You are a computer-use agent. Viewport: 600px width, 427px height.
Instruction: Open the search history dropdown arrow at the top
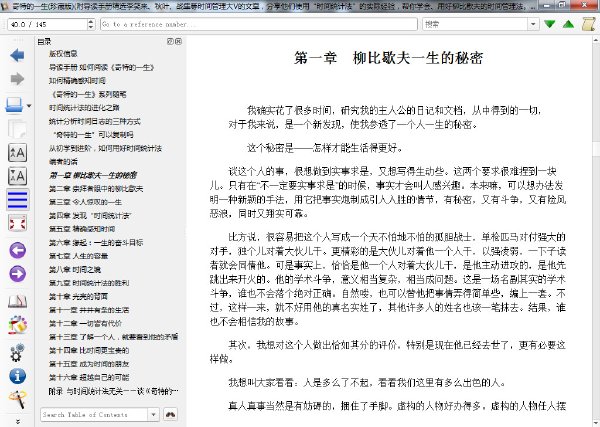point(533,24)
